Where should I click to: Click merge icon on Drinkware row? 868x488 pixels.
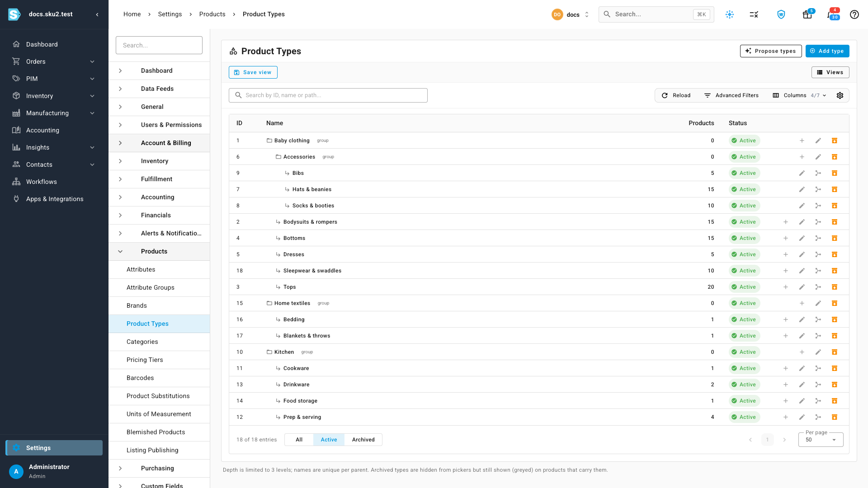(x=818, y=385)
